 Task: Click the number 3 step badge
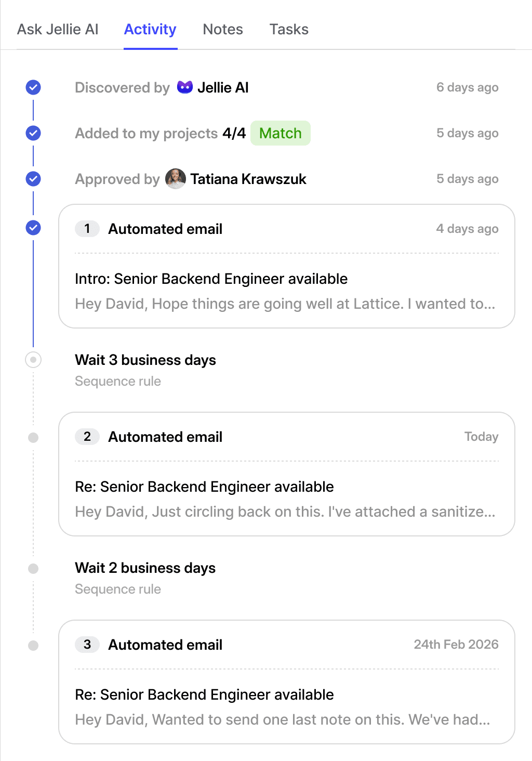[87, 645]
